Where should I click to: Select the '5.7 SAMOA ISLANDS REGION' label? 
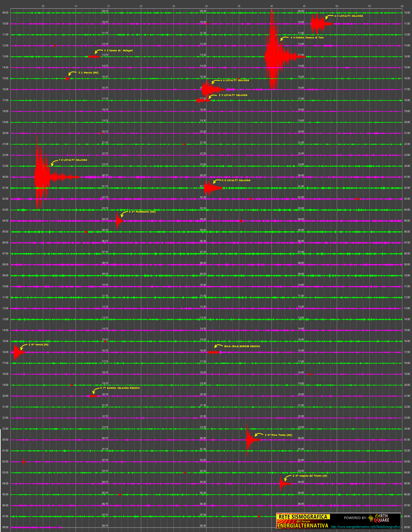tap(120, 388)
